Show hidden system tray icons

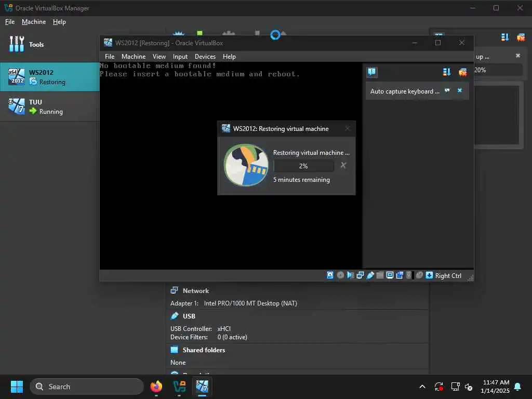pyautogui.click(x=422, y=387)
